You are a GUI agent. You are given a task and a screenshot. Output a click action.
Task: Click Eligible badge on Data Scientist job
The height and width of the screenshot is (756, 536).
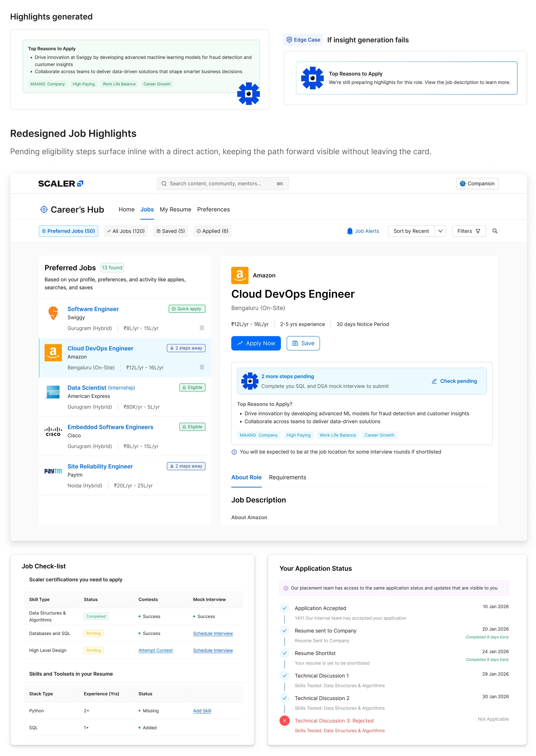click(x=192, y=387)
